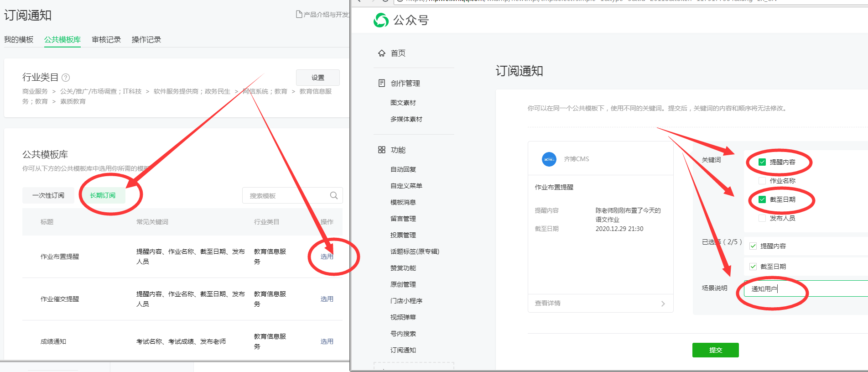
Task: Click the 齐博CMS avatar icon
Action: coord(549,159)
